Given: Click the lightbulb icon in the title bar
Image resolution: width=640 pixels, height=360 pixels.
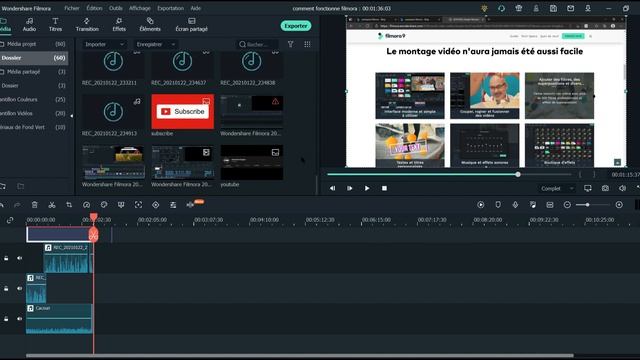Looking at the screenshot, I should pyautogui.click(x=484, y=8).
